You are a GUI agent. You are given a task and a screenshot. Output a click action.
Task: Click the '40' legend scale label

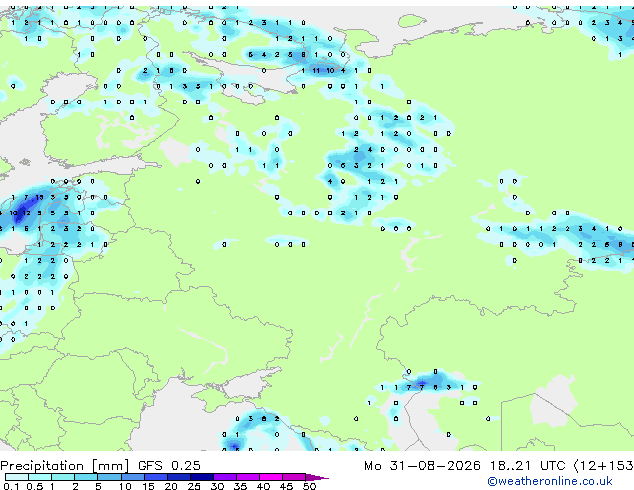(263, 486)
